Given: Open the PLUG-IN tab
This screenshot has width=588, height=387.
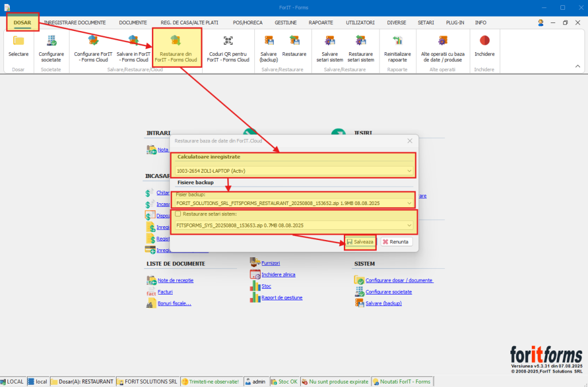Looking at the screenshot, I should (x=455, y=22).
